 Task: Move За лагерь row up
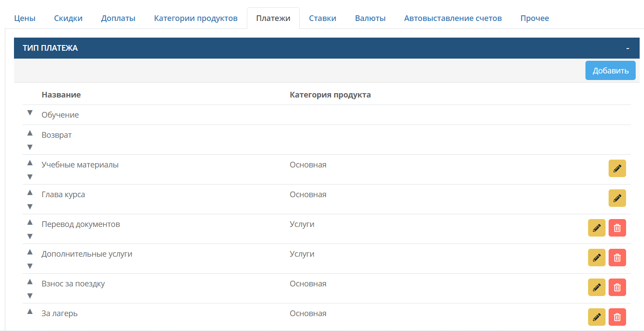30,311
